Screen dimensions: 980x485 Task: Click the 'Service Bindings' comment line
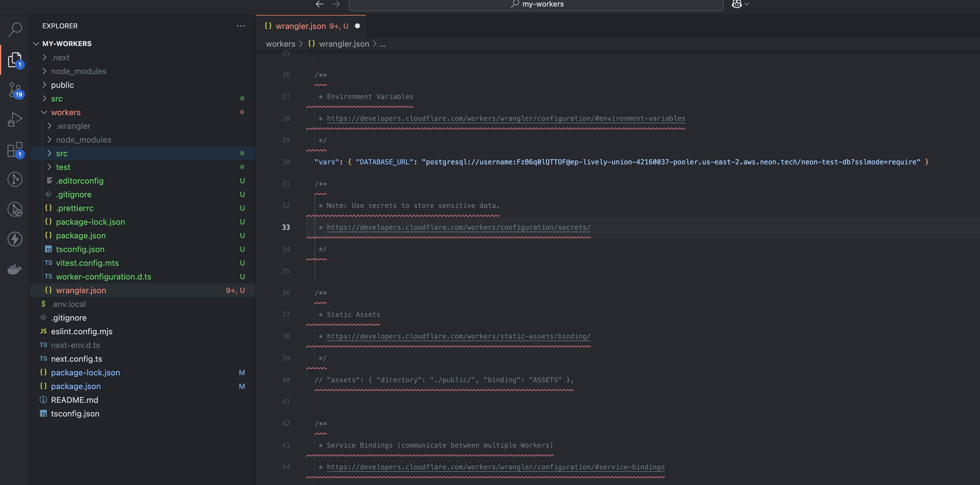436,445
